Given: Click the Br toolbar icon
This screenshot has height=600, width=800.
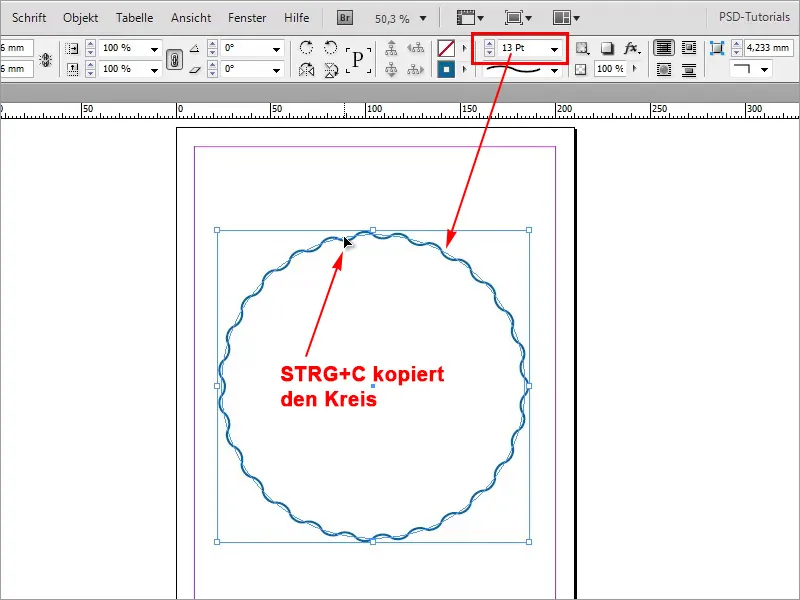Looking at the screenshot, I should (x=345, y=17).
